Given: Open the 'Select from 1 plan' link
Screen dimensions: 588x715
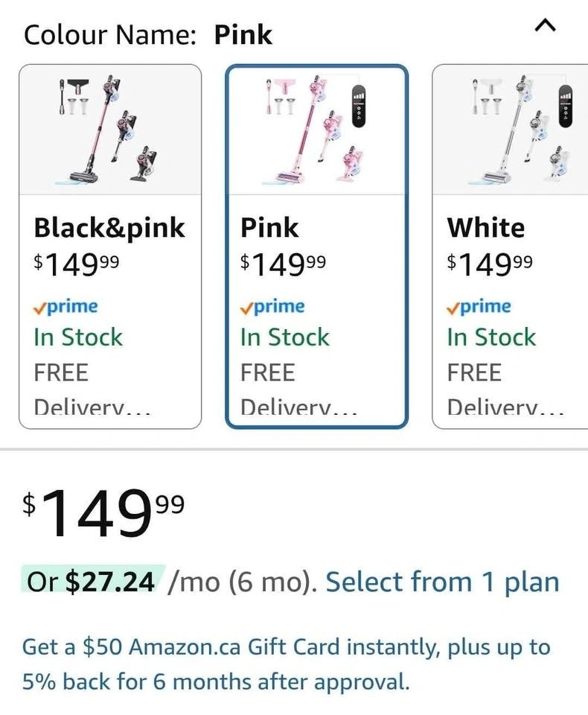Looking at the screenshot, I should pos(442,582).
